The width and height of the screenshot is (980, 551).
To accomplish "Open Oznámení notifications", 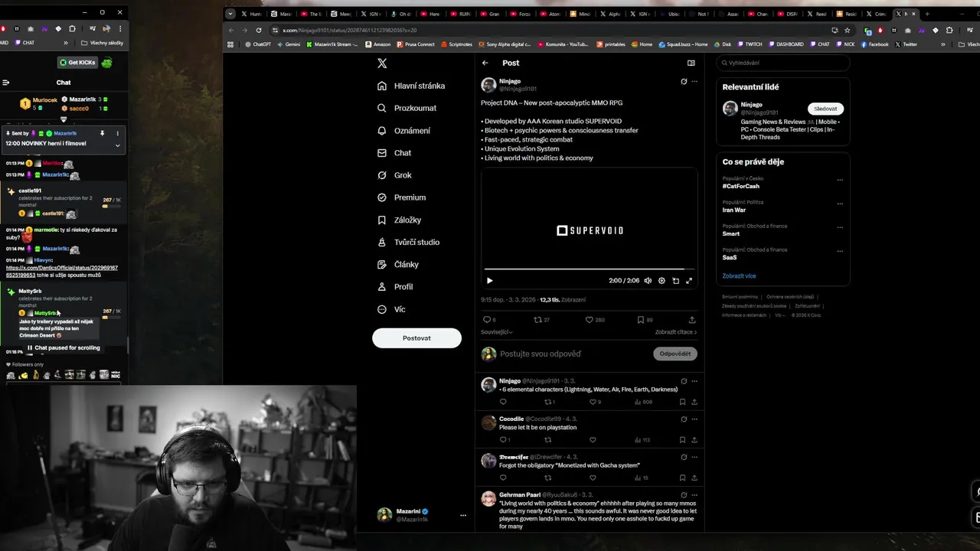I will click(x=403, y=131).
